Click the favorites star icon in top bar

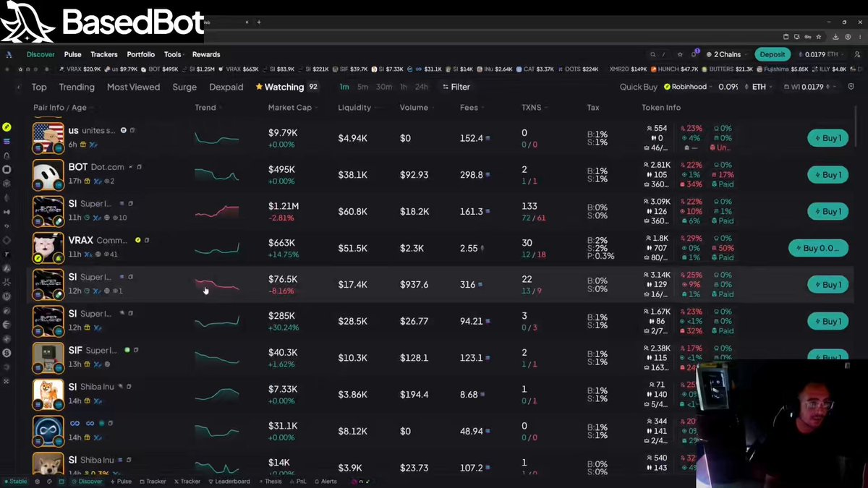point(680,54)
